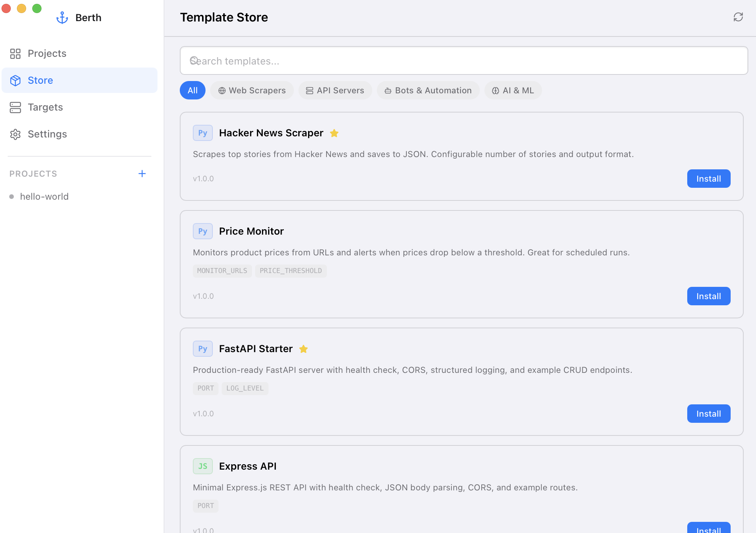Open the Projects panel via its grid icon
Viewport: 756px width, 533px height.
(15, 53)
